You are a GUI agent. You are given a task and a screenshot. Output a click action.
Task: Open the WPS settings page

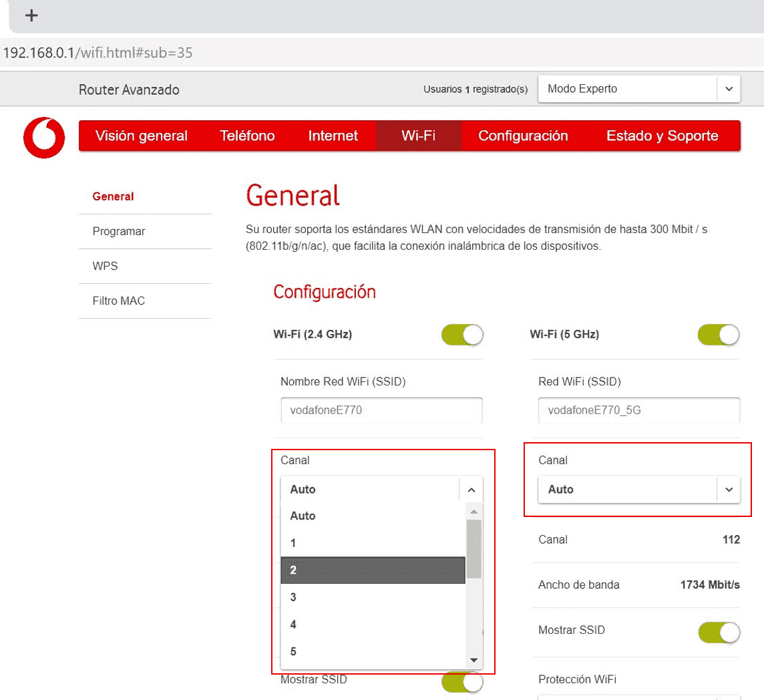[105, 267]
